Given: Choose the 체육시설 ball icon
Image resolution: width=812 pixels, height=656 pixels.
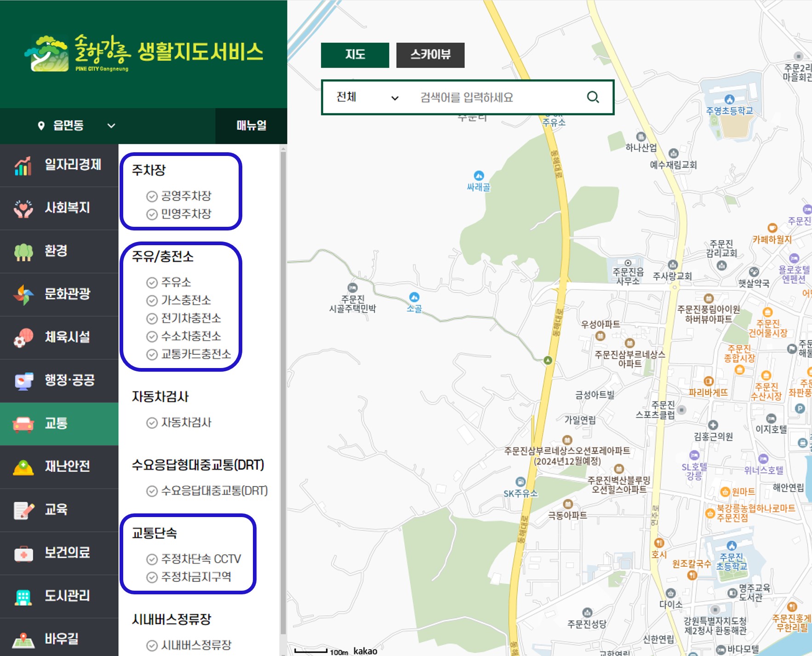Looking at the screenshot, I should (x=23, y=338).
